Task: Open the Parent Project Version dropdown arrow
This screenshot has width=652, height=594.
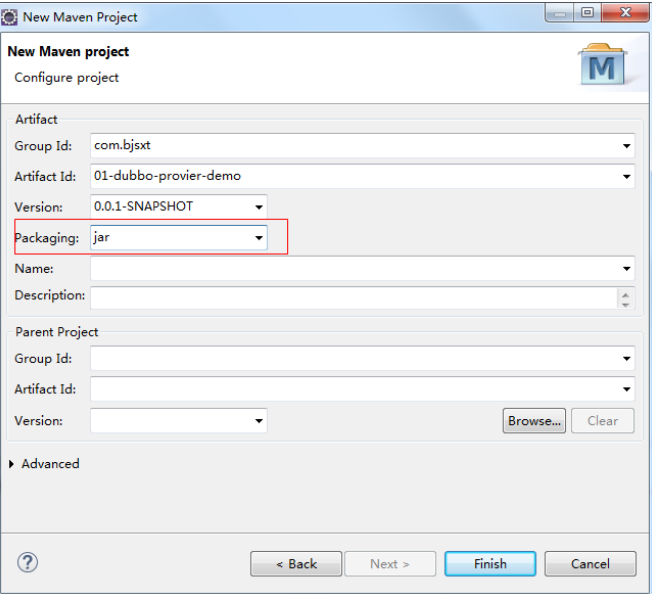Action: tap(259, 421)
